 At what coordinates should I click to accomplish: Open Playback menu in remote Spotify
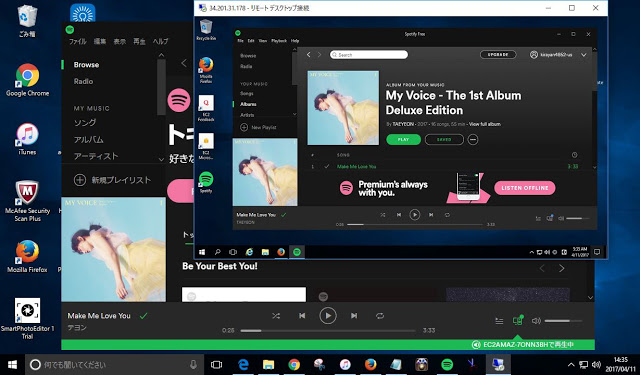279,41
